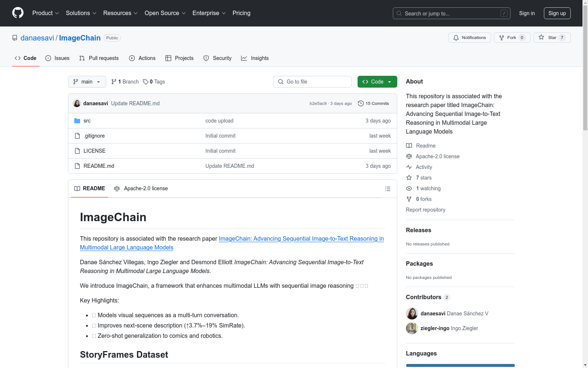The image size is (588, 368).
Task: Open the Releases heading link
Action: tap(419, 230)
